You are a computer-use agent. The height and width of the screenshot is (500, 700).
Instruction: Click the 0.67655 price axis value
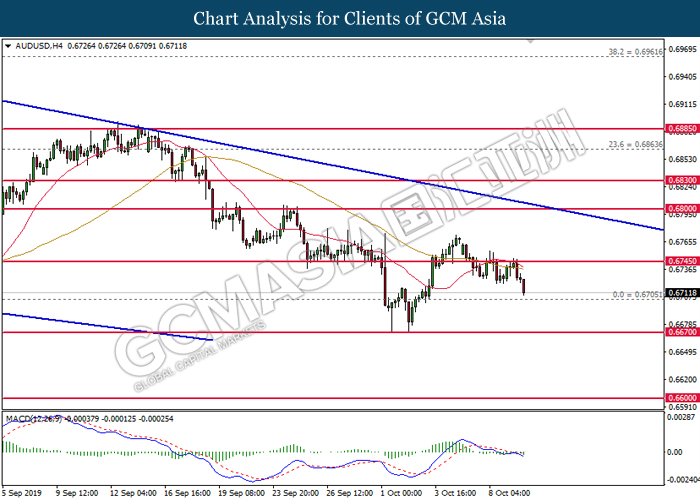[682, 242]
